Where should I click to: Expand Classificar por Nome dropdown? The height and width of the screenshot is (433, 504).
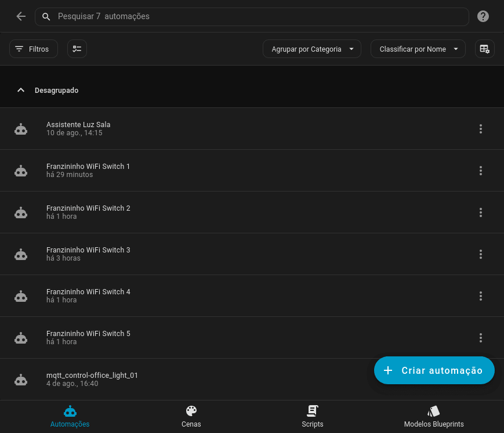(x=418, y=49)
